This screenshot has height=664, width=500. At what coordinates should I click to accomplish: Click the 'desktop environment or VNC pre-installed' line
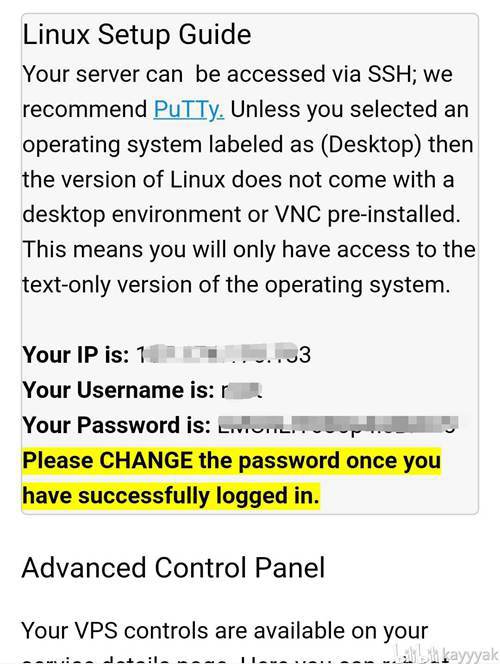[241, 214]
